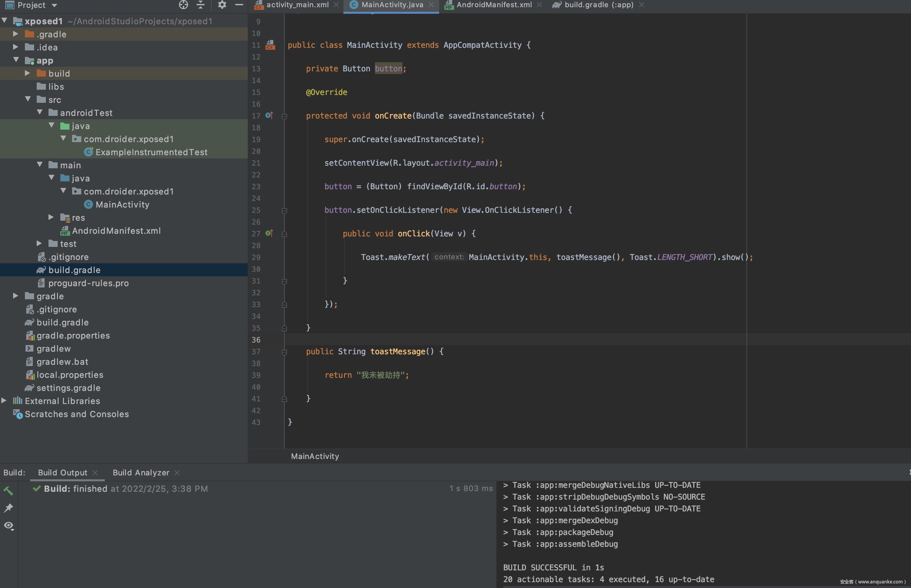
Task: Expand the res folder
Action: [x=51, y=217]
